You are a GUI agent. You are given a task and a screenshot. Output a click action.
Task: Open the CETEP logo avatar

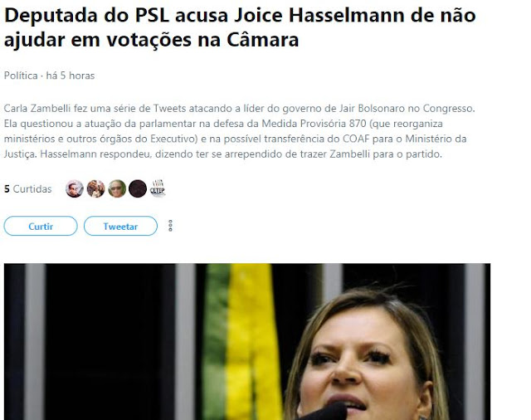tap(158, 188)
